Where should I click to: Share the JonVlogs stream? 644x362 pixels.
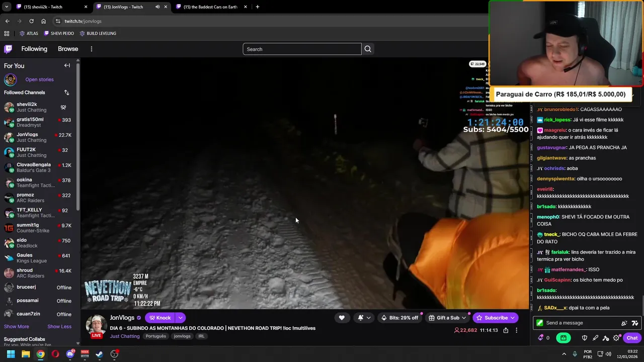[506, 330]
